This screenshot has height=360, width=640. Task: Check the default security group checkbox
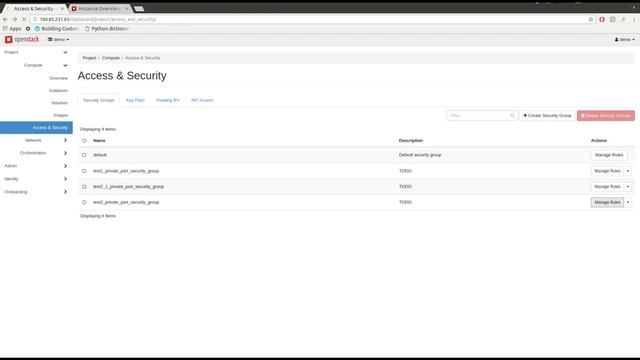pos(84,155)
